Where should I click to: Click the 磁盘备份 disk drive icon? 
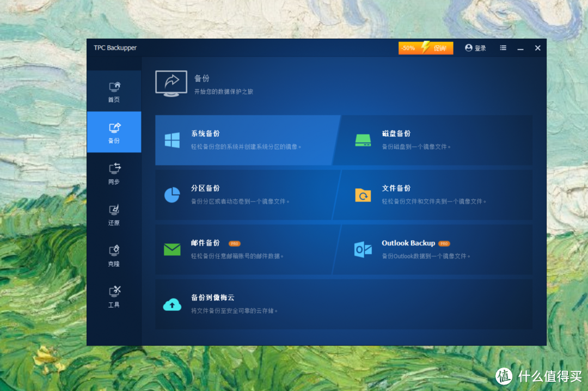(x=363, y=141)
